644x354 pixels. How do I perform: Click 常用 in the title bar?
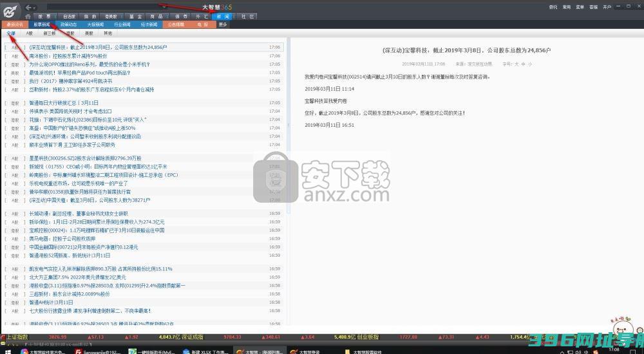point(567,7)
